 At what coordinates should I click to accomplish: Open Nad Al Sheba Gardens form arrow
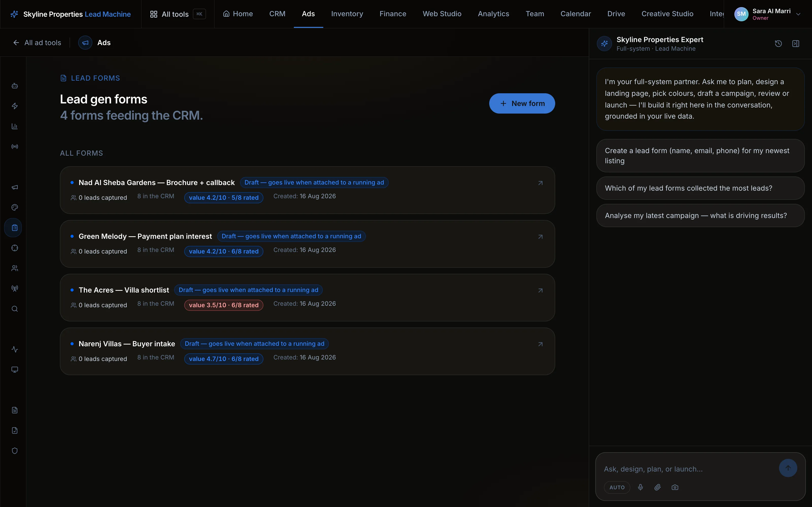pos(540,183)
